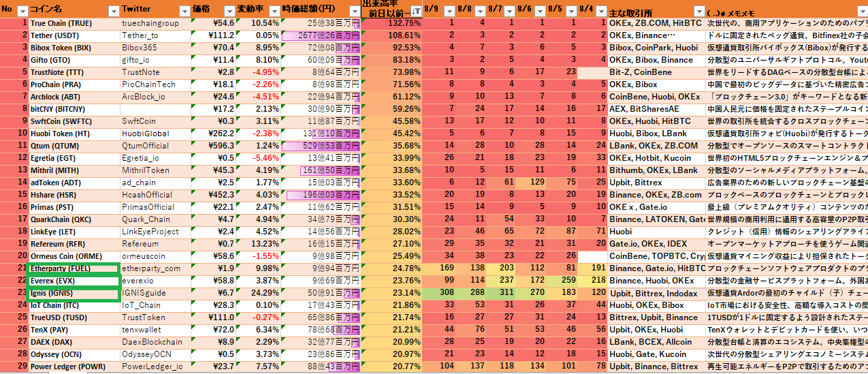The image size is (868, 374).
Task: Expand the 時価総額(円) filter dropdown
Action: [354, 10]
